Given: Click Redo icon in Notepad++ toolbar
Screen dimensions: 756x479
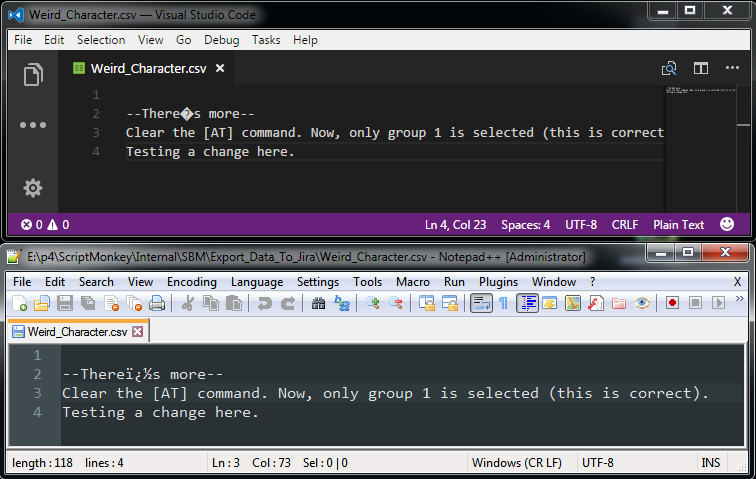Looking at the screenshot, I should point(288,303).
